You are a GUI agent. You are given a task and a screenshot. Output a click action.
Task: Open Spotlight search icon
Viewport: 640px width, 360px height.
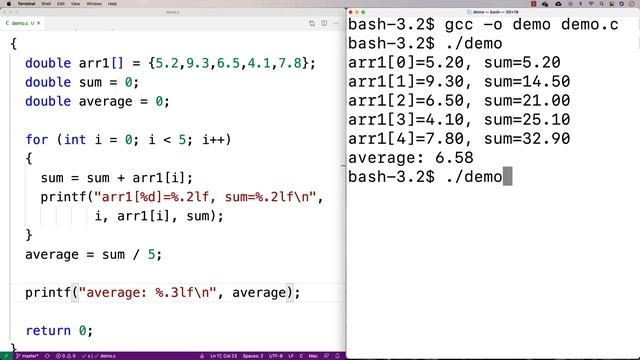pos(602,4)
